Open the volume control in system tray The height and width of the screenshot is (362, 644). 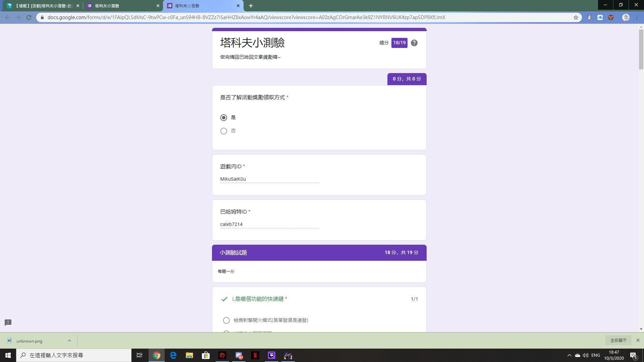point(586,355)
